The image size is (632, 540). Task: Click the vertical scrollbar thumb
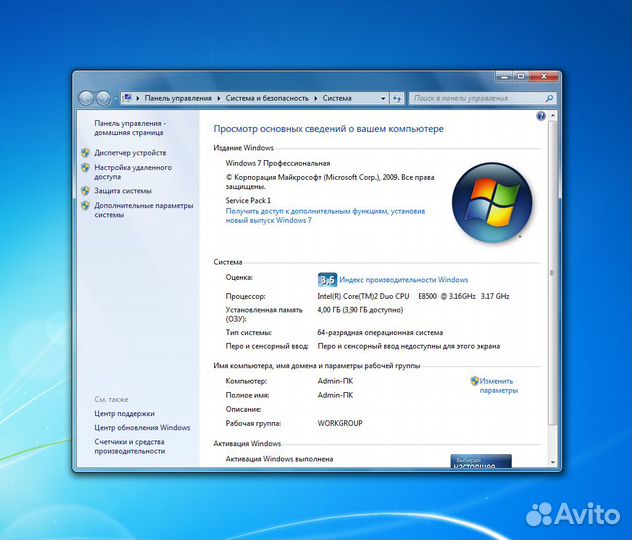(x=552, y=272)
